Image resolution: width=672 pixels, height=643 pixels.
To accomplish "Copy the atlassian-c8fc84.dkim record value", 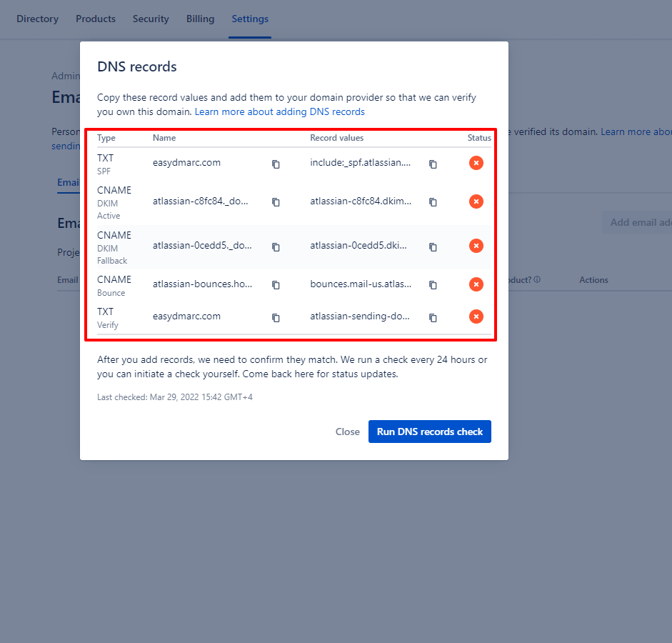I will tap(433, 202).
